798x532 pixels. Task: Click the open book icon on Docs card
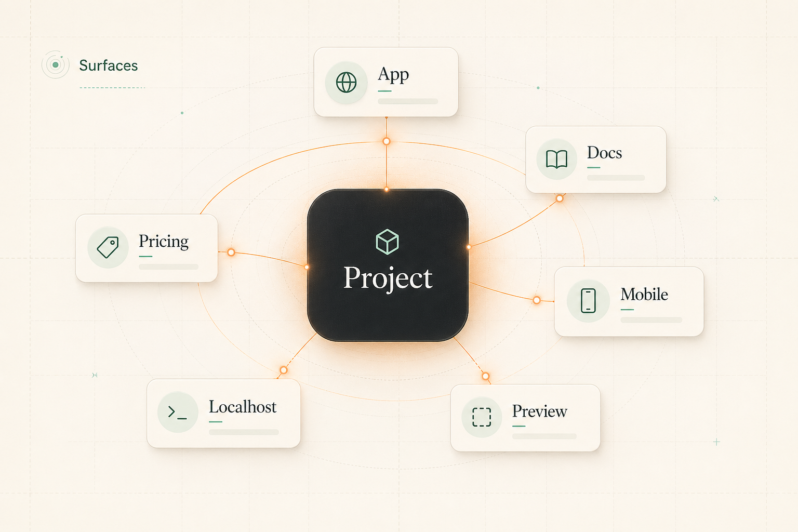tap(556, 159)
